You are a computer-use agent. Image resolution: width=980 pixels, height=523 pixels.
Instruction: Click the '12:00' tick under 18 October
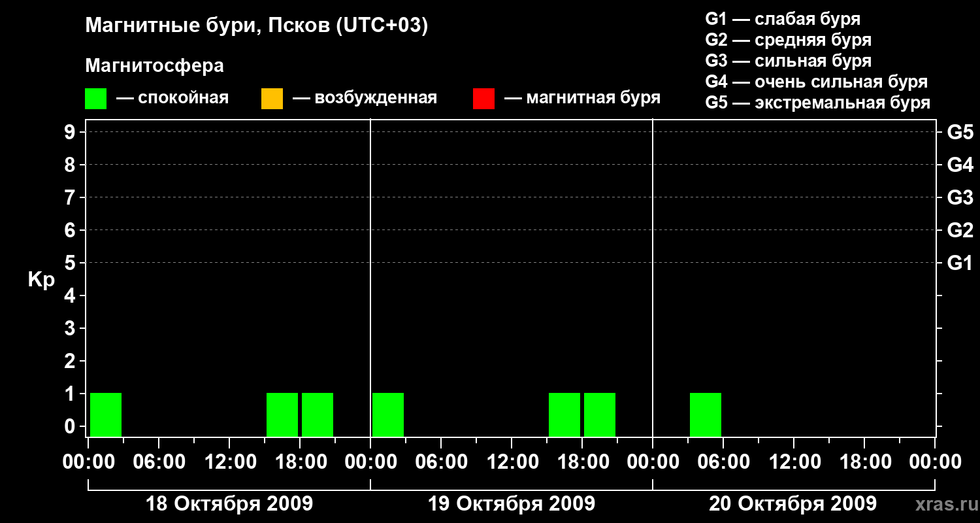229,462
